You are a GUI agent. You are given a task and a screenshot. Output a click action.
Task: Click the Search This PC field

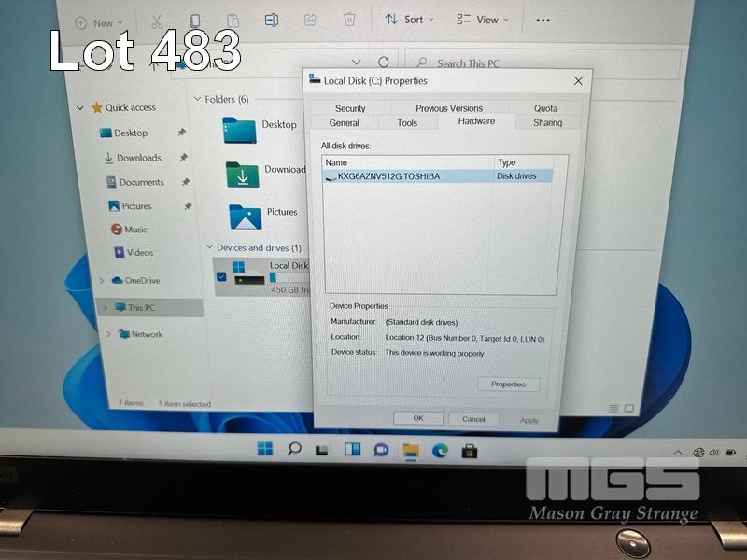tap(551, 63)
